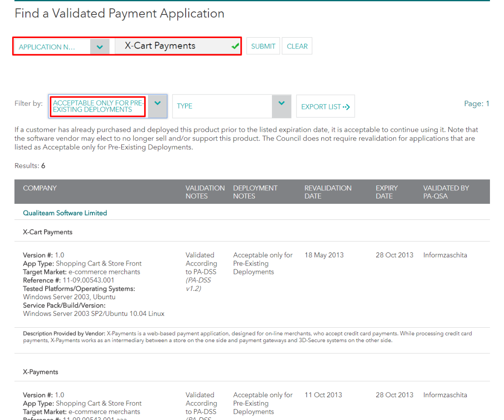504x420 pixels.
Task: Open the Qualiteam Software Limited company link
Action: [65, 213]
